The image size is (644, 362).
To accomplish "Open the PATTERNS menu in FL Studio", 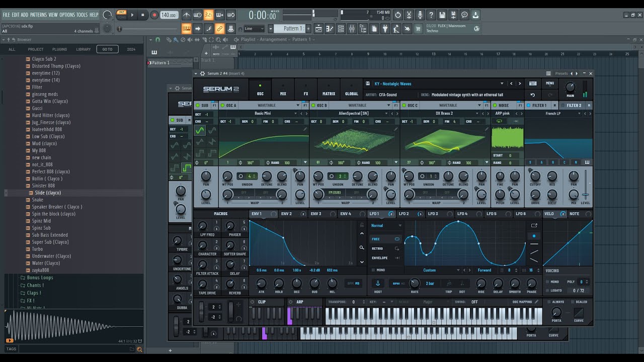I will (x=38, y=15).
